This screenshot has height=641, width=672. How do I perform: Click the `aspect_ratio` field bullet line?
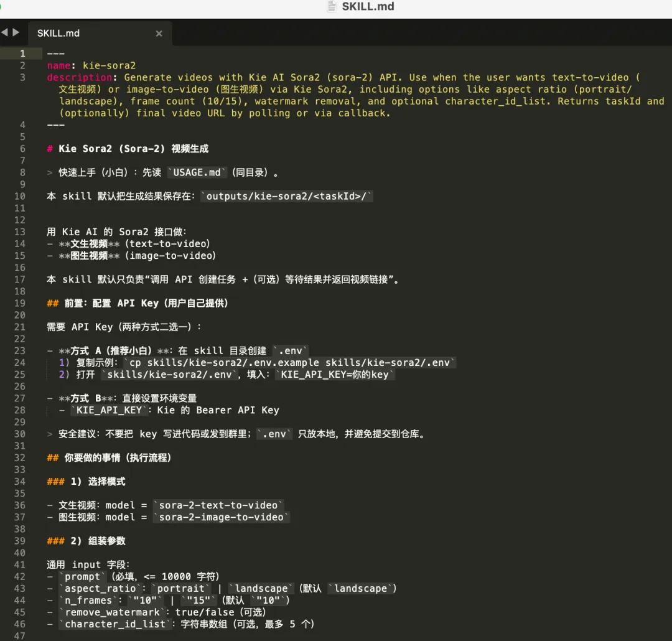point(222,589)
